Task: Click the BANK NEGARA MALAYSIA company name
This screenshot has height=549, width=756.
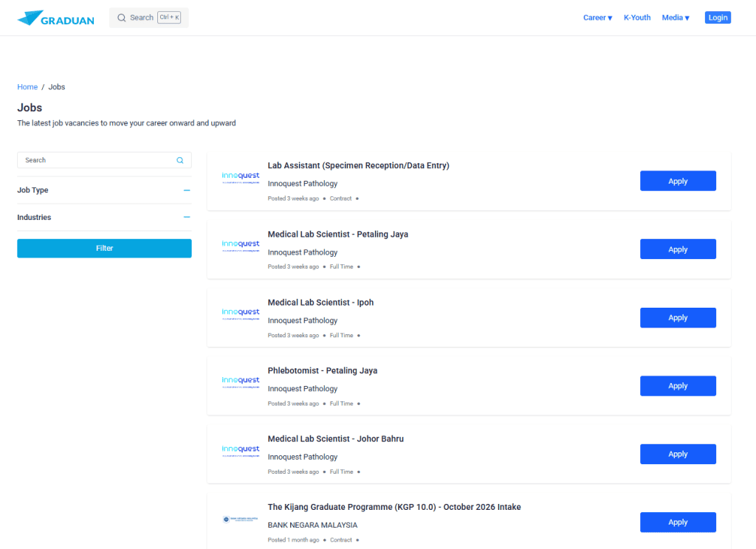Action: tap(312, 525)
